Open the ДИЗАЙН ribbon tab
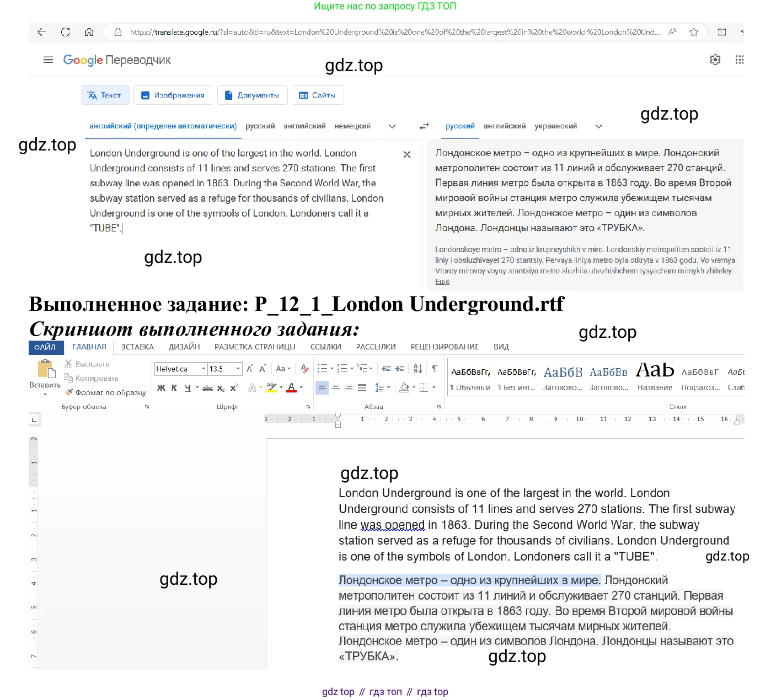771x700 pixels. pyautogui.click(x=184, y=347)
